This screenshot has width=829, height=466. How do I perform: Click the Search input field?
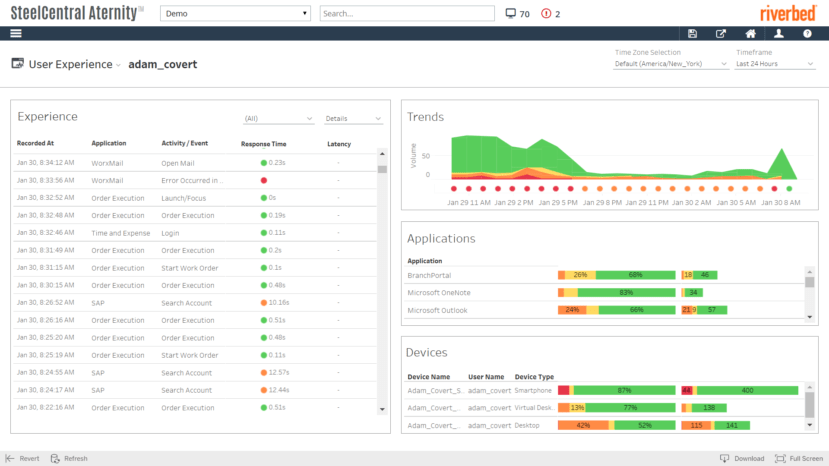coord(407,13)
